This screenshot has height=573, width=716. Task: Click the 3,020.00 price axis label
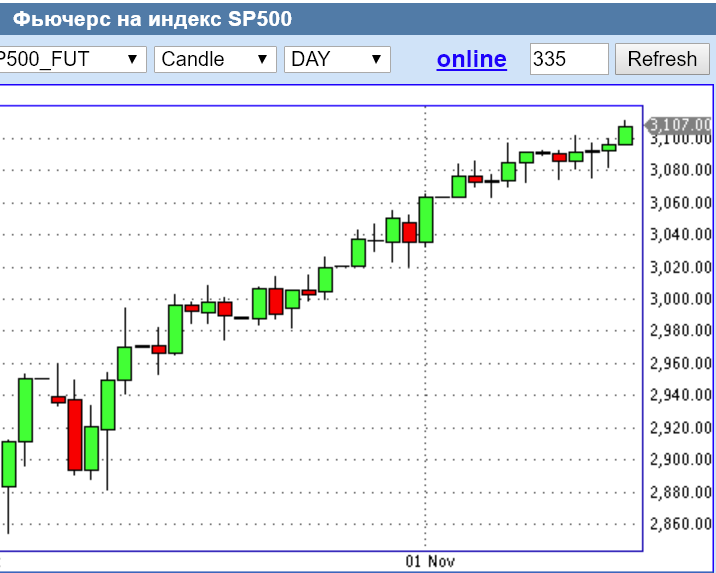(681, 267)
